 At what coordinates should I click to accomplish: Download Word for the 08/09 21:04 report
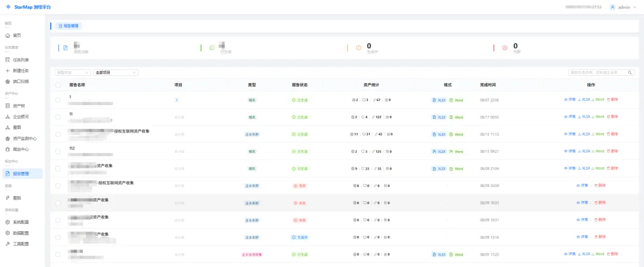click(597, 168)
